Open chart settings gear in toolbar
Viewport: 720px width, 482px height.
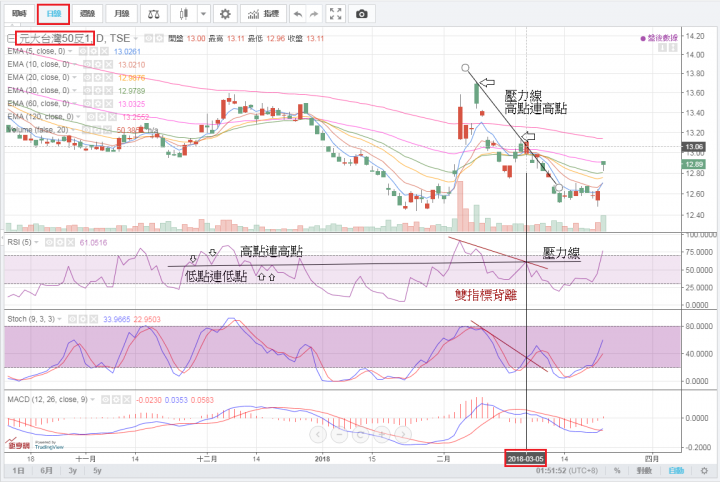point(225,15)
